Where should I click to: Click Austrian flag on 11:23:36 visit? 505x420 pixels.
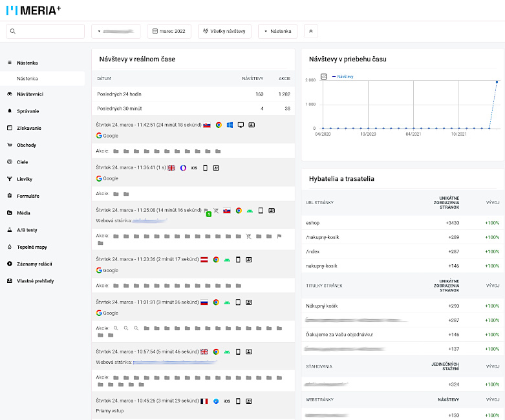pyautogui.click(x=204, y=260)
